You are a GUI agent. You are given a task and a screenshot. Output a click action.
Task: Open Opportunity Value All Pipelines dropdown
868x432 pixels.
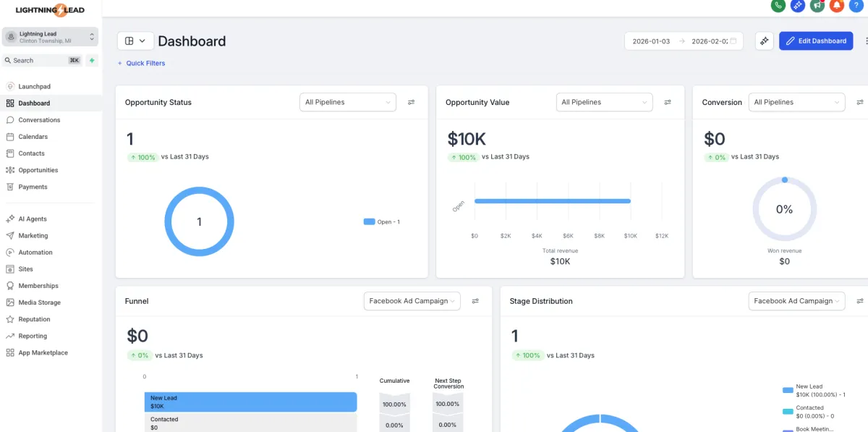pyautogui.click(x=605, y=102)
